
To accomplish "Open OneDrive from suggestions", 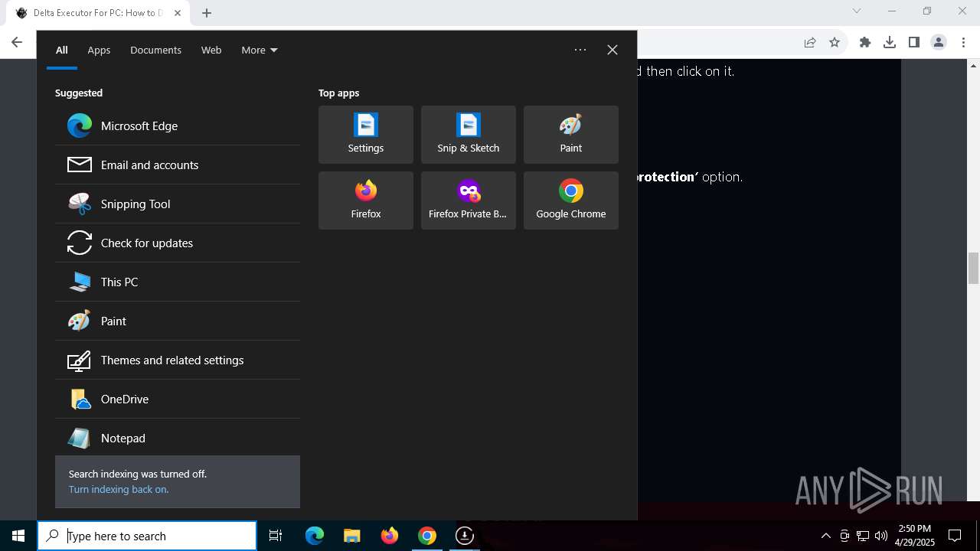I will point(178,399).
